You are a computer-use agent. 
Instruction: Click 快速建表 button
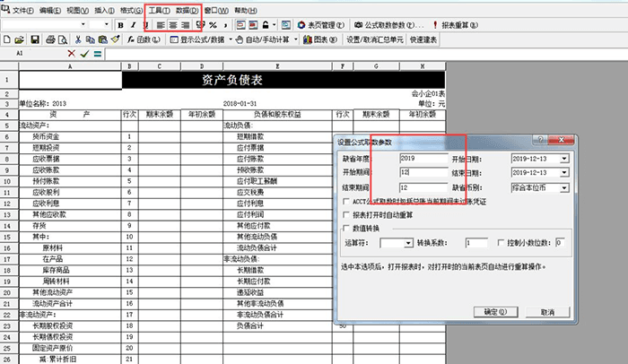423,39
